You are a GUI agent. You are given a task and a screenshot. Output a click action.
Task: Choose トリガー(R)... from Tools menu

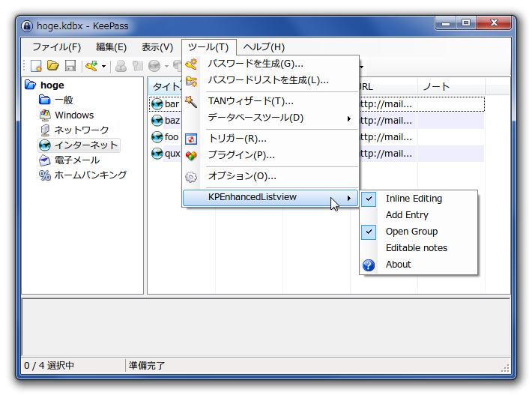point(270,139)
